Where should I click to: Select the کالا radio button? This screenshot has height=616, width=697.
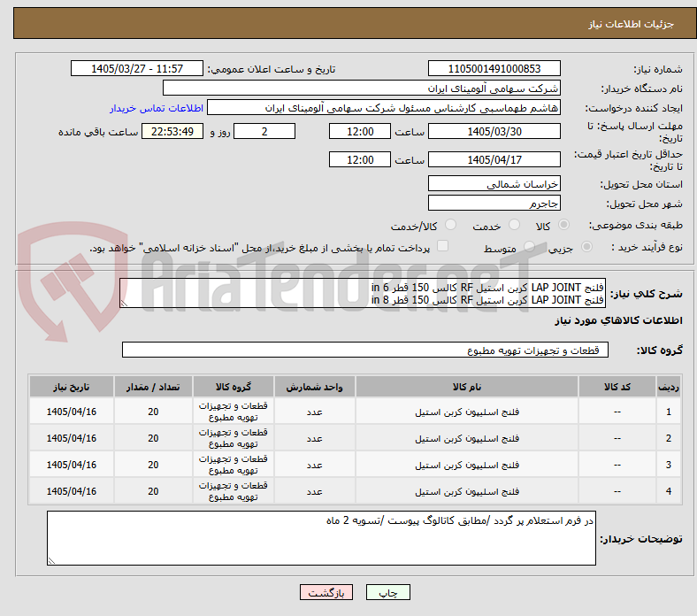(563, 225)
